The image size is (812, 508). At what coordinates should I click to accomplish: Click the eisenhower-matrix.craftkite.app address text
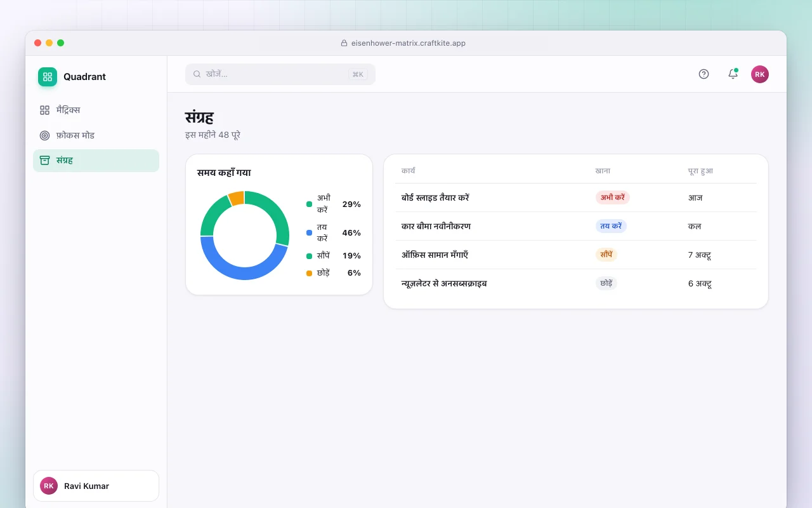[409, 43]
